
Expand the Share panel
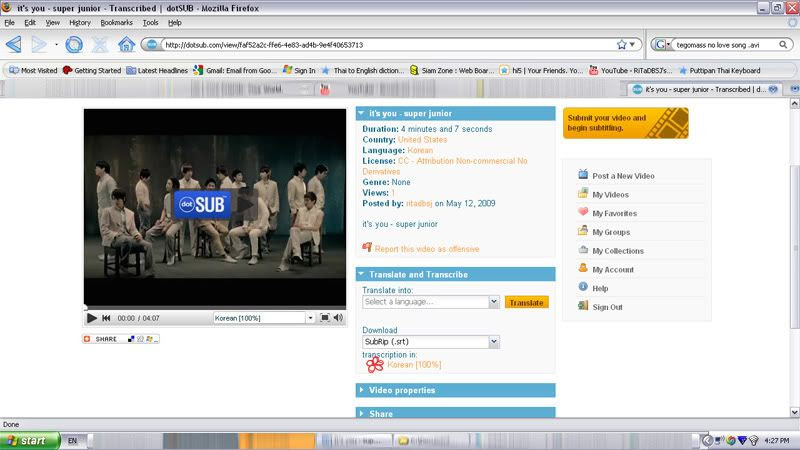455,413
